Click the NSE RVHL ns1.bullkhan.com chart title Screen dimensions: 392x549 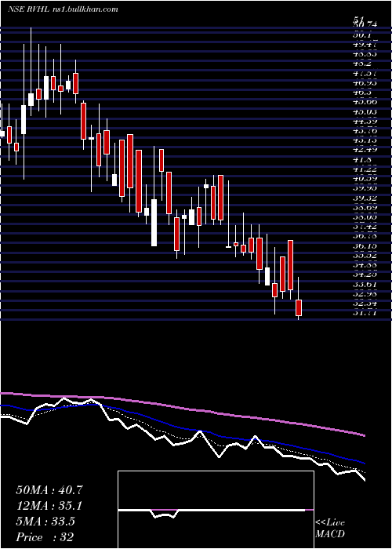click(x=63, y=9)
